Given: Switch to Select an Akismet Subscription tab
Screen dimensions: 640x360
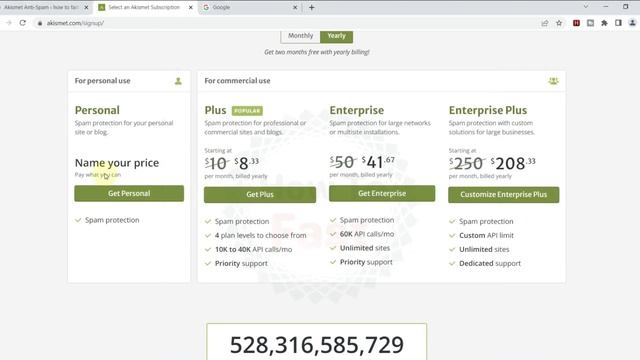Looking at the screenshot, I should [144, 7].
